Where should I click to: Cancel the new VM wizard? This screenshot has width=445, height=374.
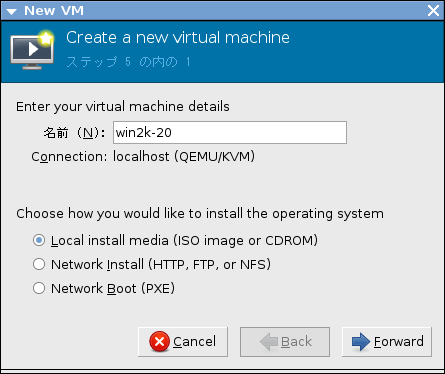(183, 342)
